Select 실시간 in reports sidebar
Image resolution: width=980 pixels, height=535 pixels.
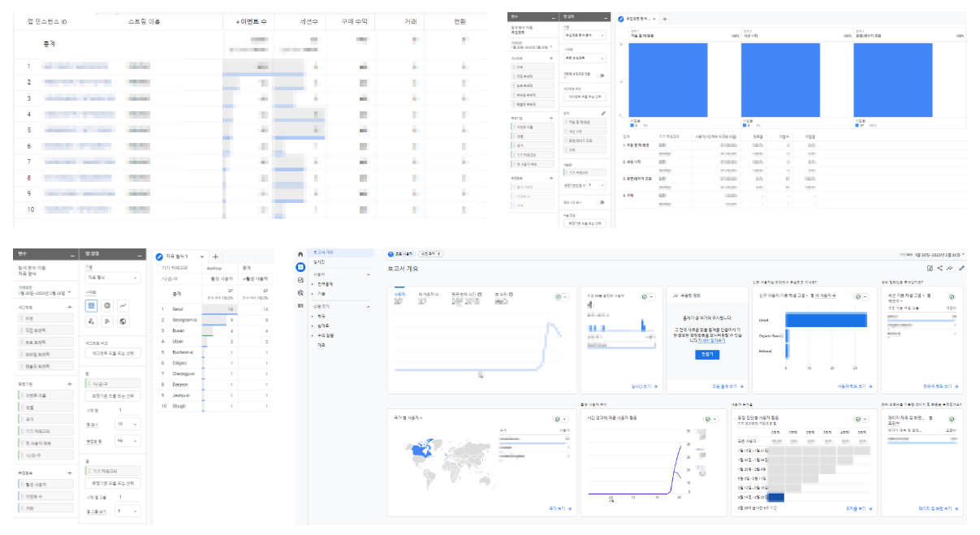point(320,262)
